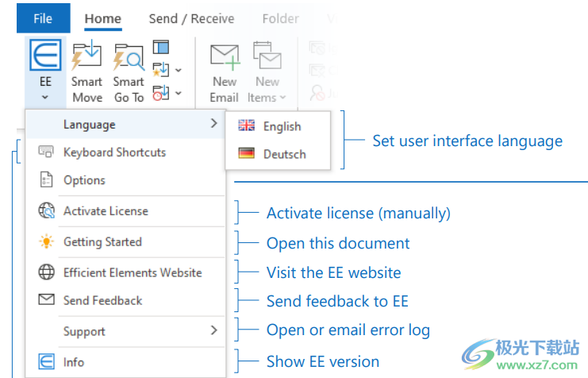This screenshot has width=588, height=378.
Task: Click the New Email envelope icon
Action: pos(225,57)
